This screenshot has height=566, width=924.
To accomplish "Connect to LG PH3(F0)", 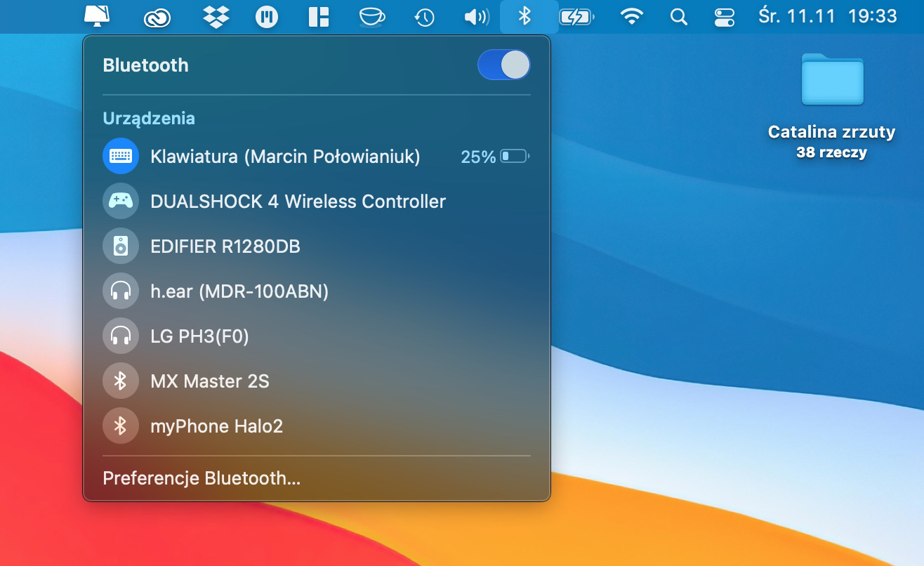I will [199, 336].
